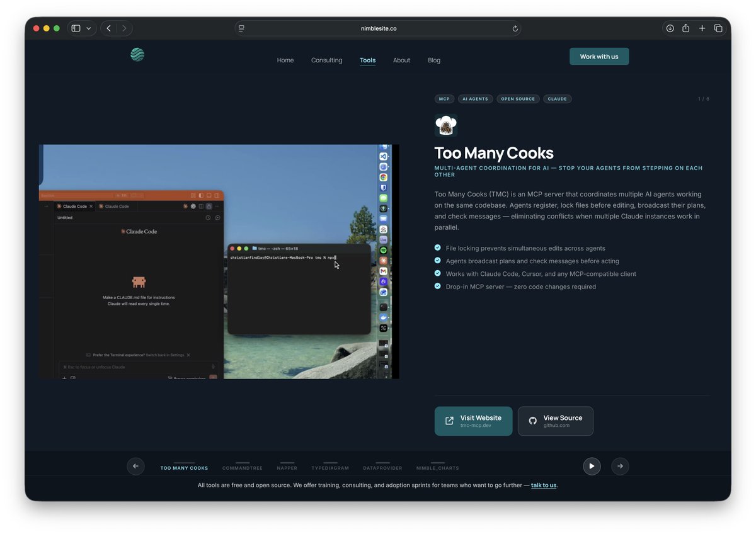This screenshot has width=756, height=534.
Task: Play the Too Many Cooks demo video
Action: pos(219,261)
